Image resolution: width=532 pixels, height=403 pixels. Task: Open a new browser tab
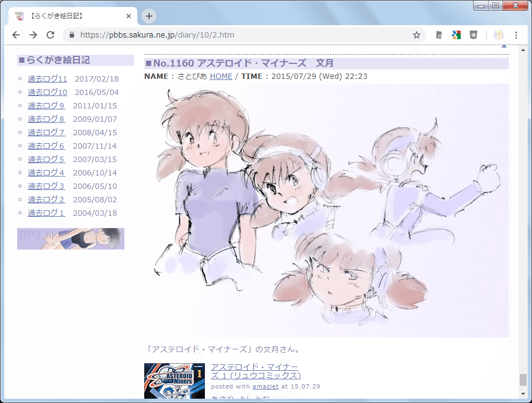point(149,16)
